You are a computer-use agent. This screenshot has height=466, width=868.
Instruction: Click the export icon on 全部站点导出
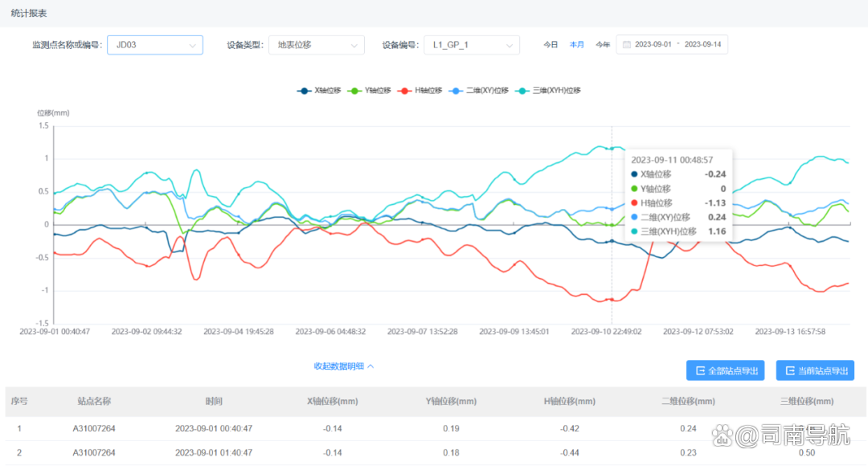700,371
